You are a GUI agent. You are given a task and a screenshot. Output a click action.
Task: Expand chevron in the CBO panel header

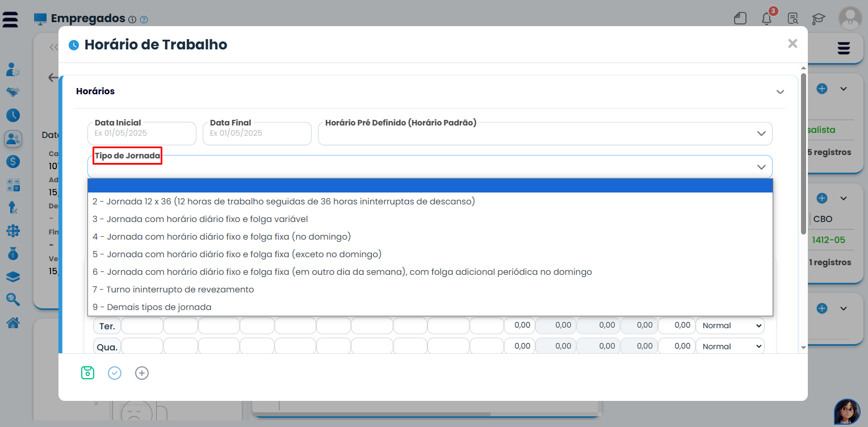844,198
